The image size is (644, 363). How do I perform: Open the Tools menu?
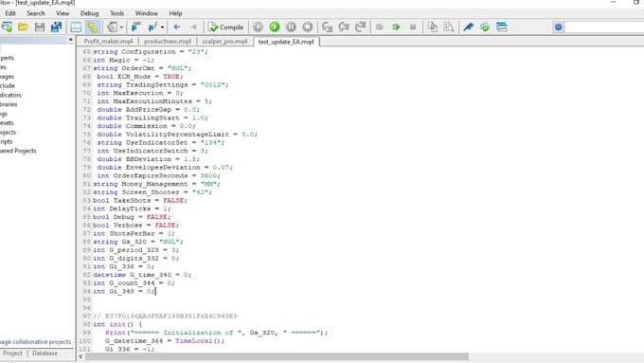click(116, 13)
